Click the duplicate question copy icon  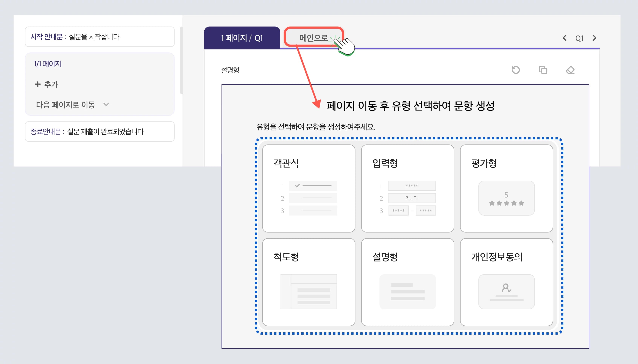pos(543,70)
